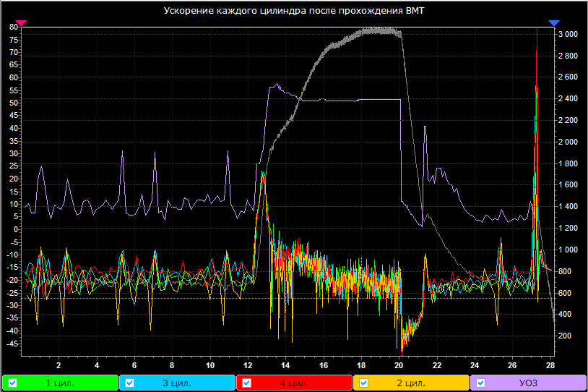Click the time axis label 28

(x=550, y=365)
